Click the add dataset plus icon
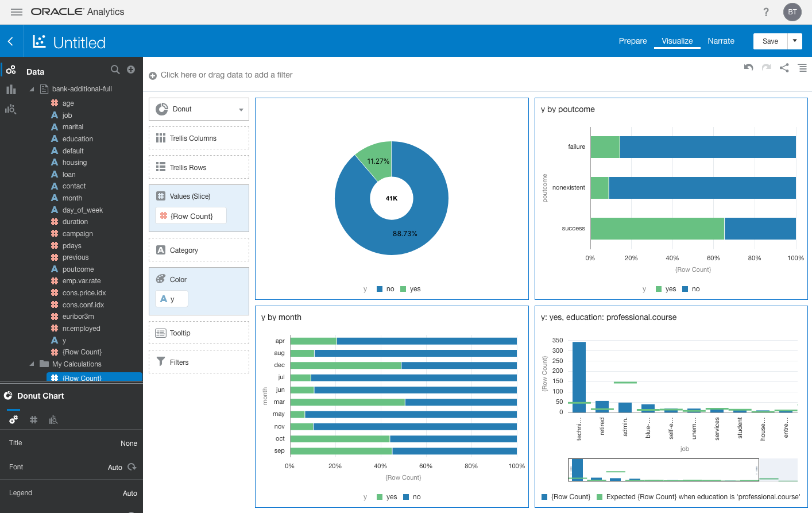812x513 pixels. (131, 68)
